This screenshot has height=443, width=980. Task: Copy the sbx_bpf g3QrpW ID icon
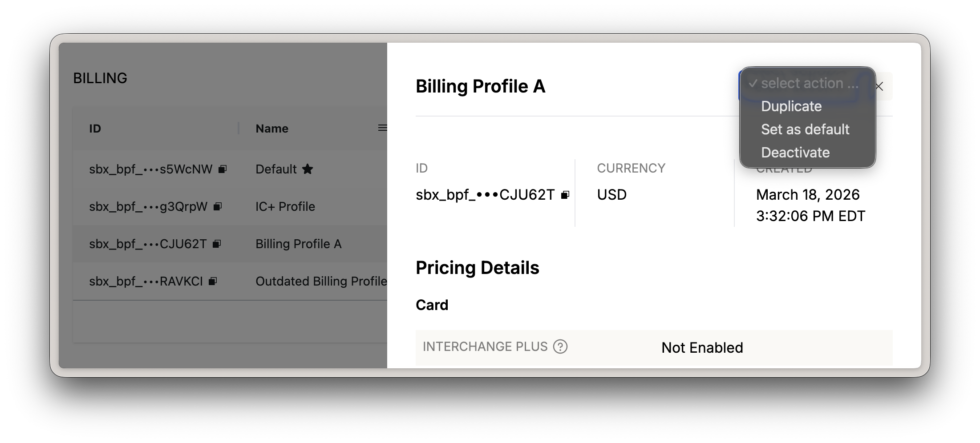click(218, 206)
